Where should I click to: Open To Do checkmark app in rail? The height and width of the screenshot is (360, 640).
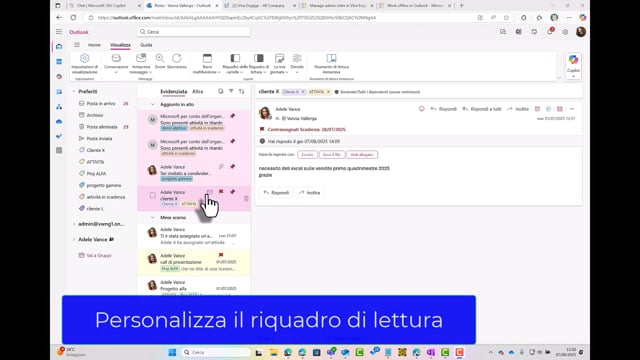click(59, 136)
